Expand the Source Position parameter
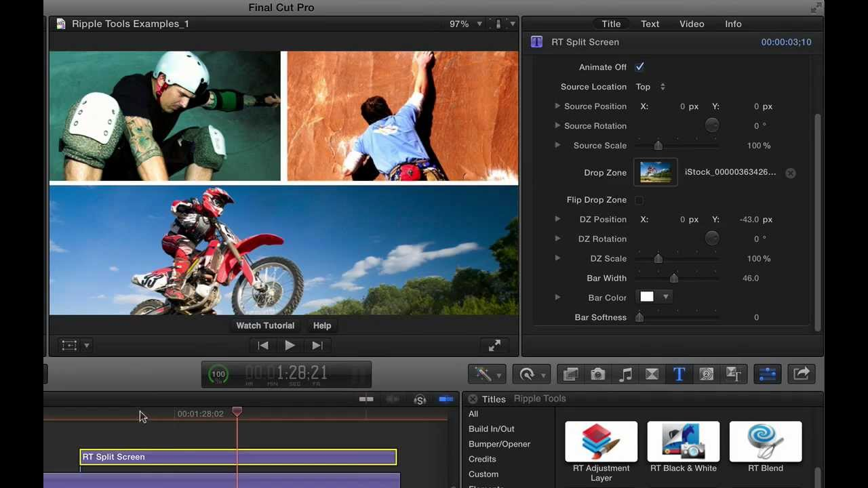 coord(557,106)
